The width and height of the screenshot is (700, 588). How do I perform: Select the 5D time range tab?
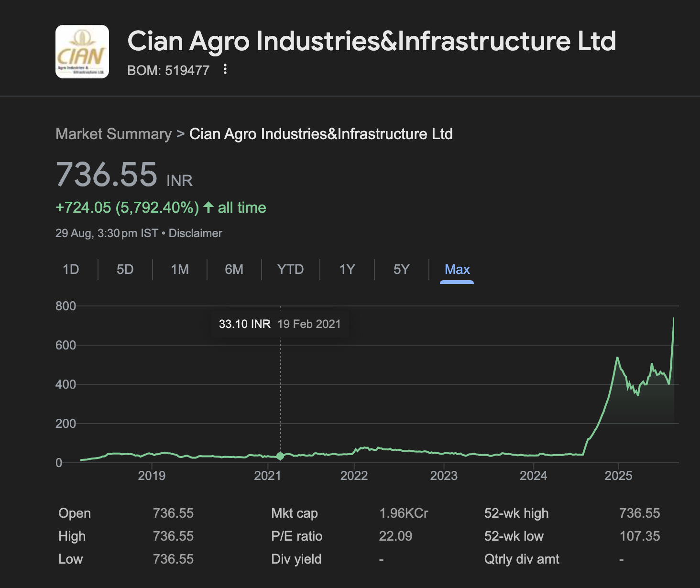tap(125, 270)
